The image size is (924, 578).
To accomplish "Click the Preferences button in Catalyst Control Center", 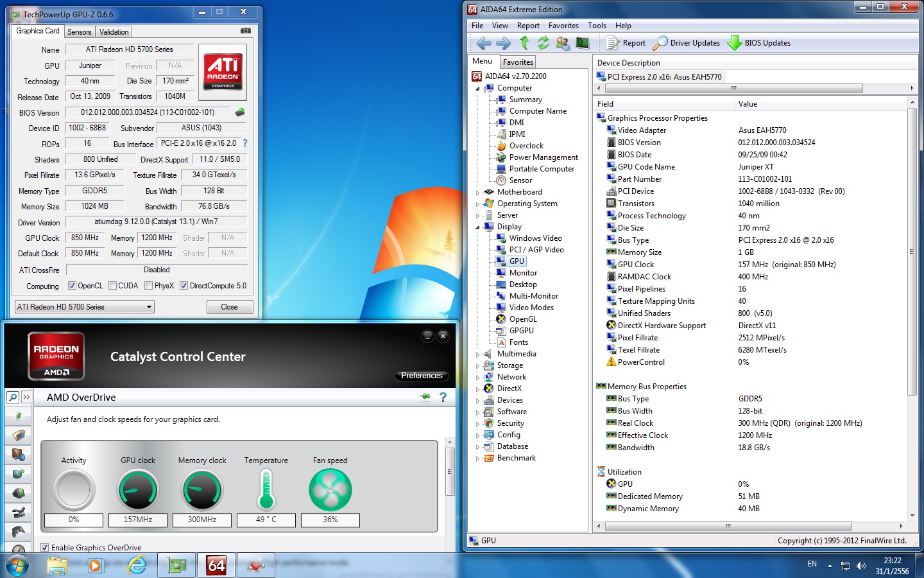I will coord(422,376).
